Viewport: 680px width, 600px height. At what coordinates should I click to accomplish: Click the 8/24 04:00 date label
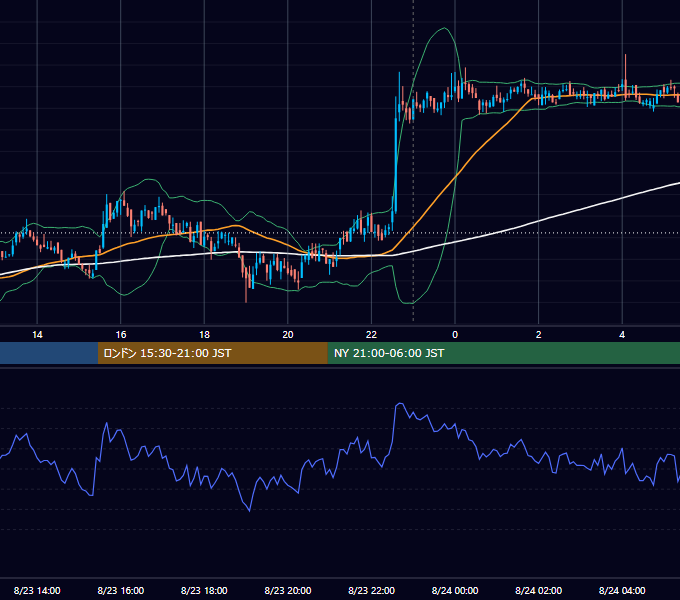click(622, 590)
